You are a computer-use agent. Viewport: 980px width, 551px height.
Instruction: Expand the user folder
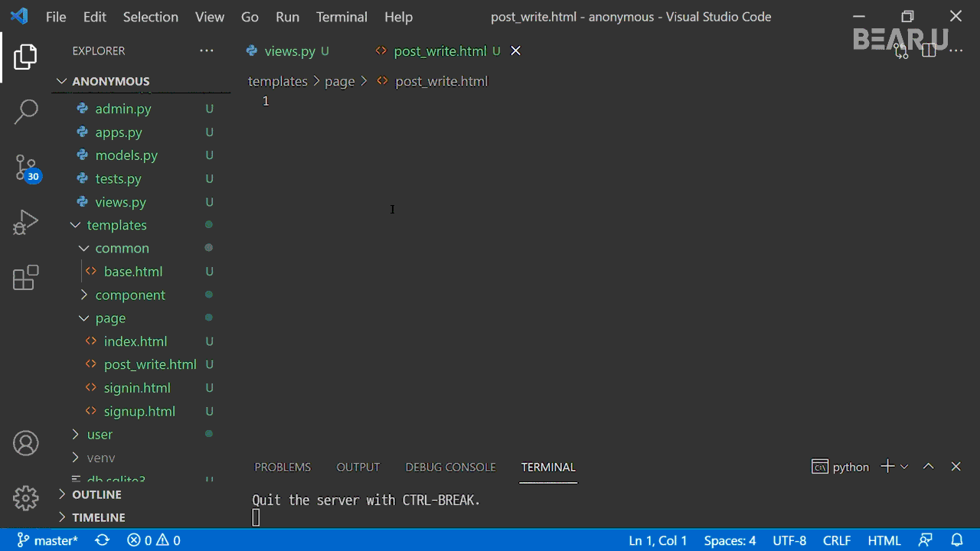100,434
